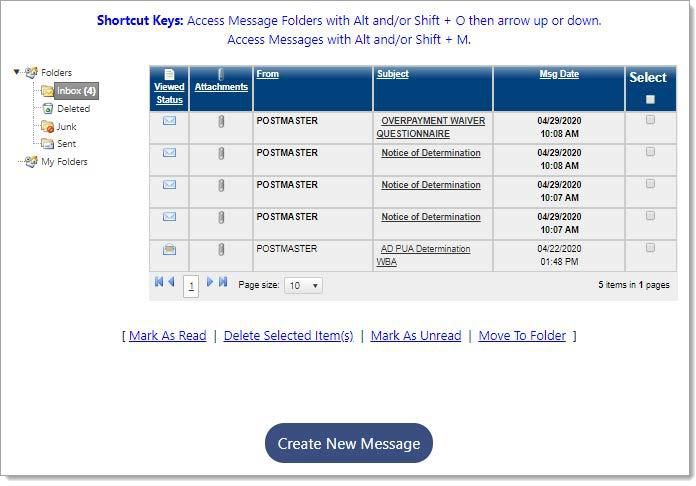The height and width of the screenshot is (486, 696).
Task: Click opened-mail icon for AD PUA Determination row
Action: tap(169, 249)
